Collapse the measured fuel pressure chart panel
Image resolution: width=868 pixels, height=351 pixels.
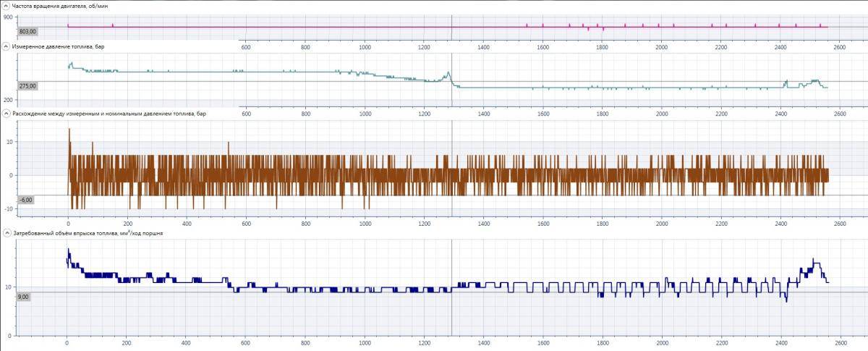tap(6, 46)
